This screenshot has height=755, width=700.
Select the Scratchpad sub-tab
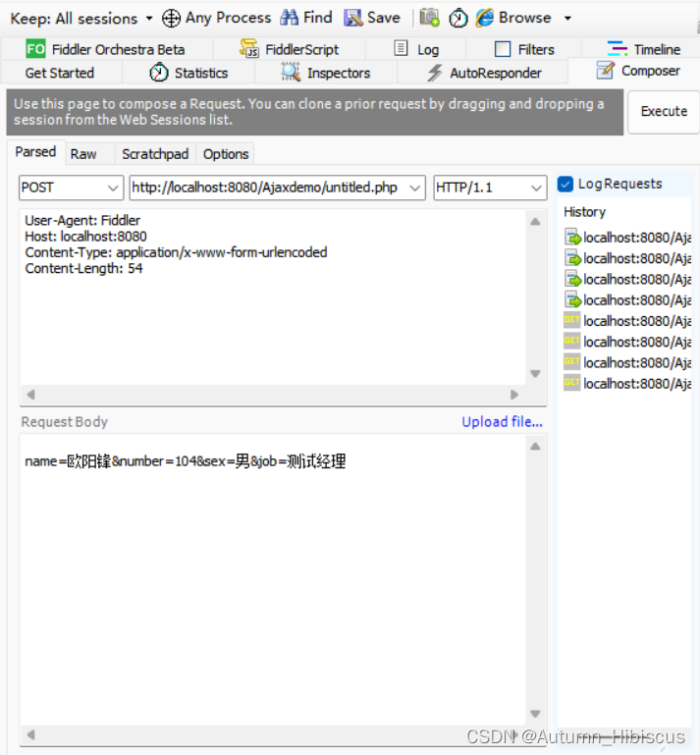coord(155,154)
